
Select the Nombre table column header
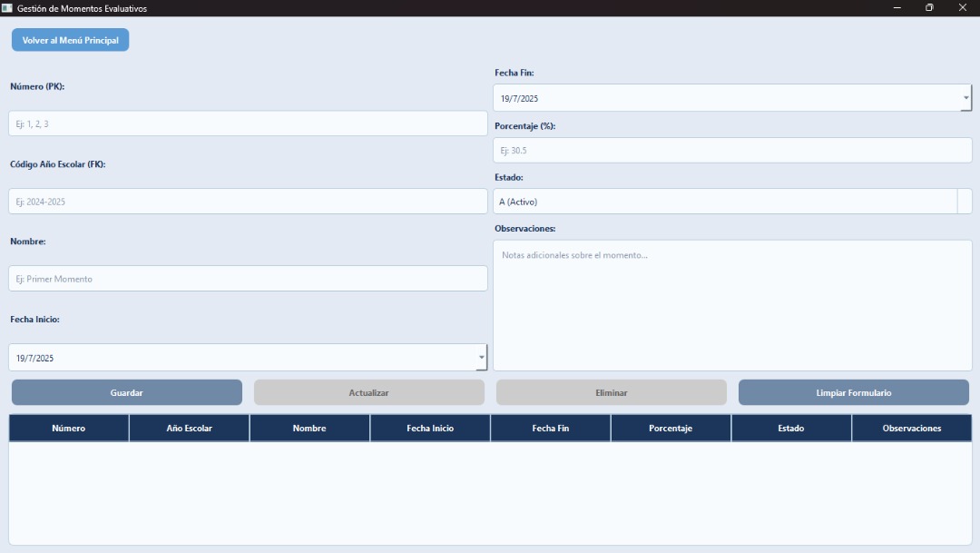(x=309, y=429)
